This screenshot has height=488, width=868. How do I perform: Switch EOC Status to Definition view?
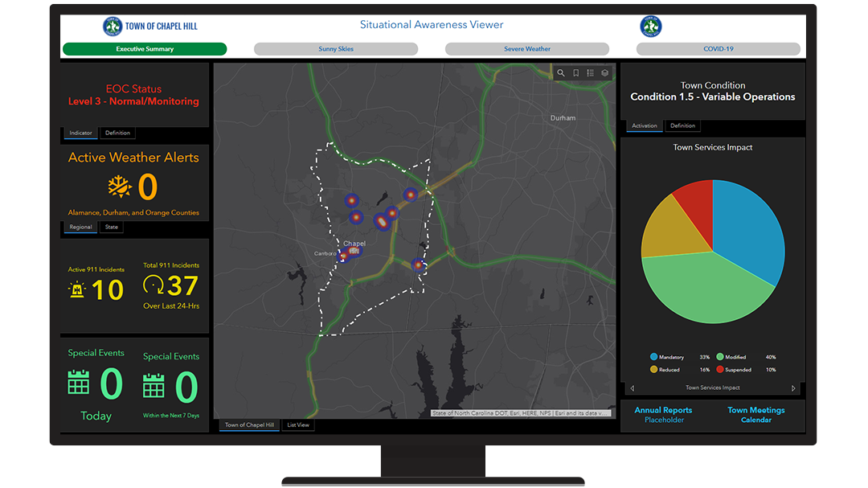coord(117,133)
